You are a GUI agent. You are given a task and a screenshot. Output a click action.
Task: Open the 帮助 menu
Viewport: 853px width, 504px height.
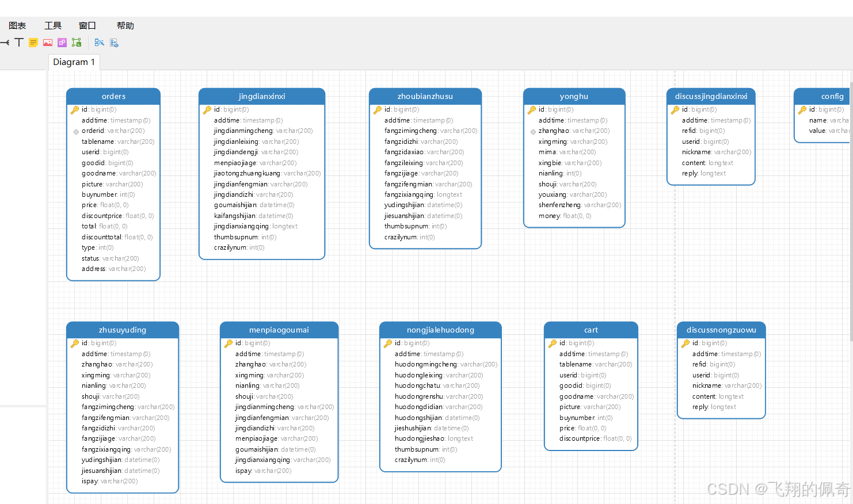click(125, 25)
